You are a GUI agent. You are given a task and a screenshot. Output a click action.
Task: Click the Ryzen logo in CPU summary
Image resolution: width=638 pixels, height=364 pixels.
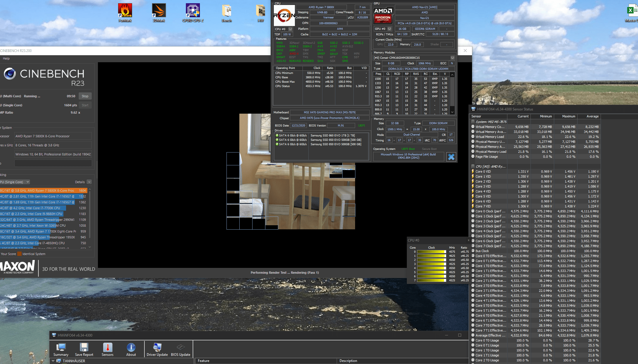tap(284, 15)
